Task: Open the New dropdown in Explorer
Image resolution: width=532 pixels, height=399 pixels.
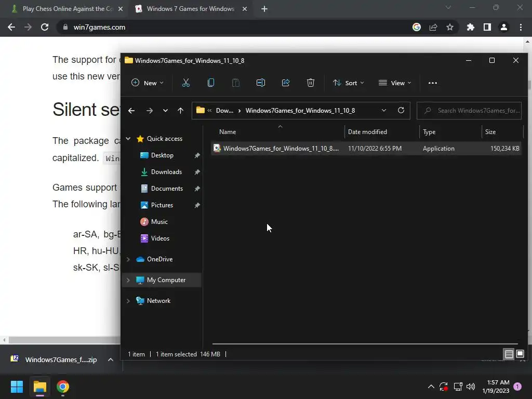Action: 147,83
